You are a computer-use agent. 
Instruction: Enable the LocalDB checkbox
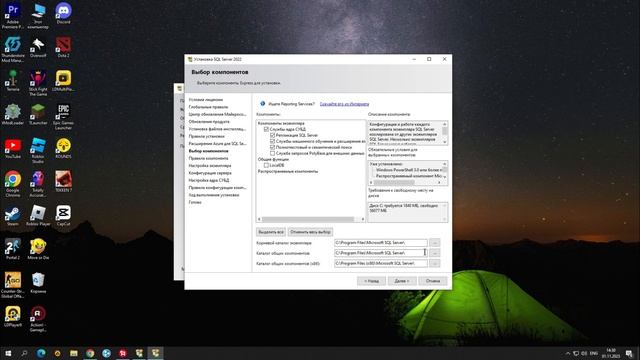coord(267,165)
